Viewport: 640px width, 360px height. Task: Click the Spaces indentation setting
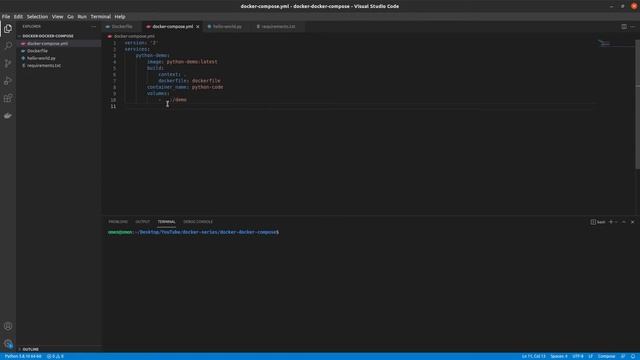click(559, 356)
